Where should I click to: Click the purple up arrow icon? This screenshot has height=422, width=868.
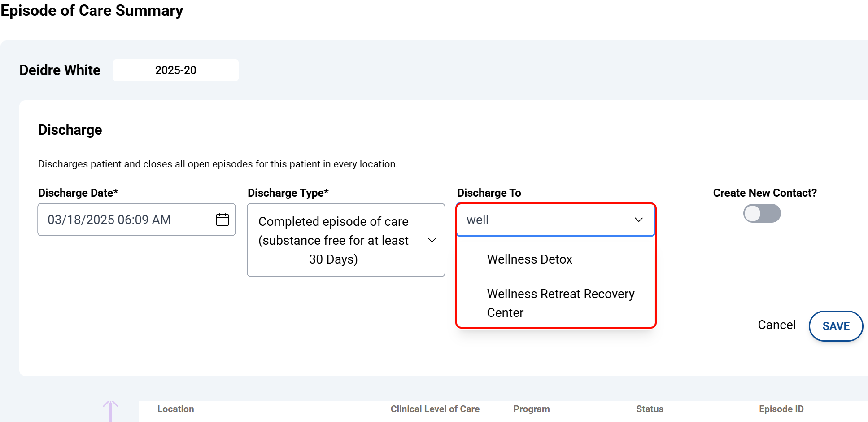(110, 410)
